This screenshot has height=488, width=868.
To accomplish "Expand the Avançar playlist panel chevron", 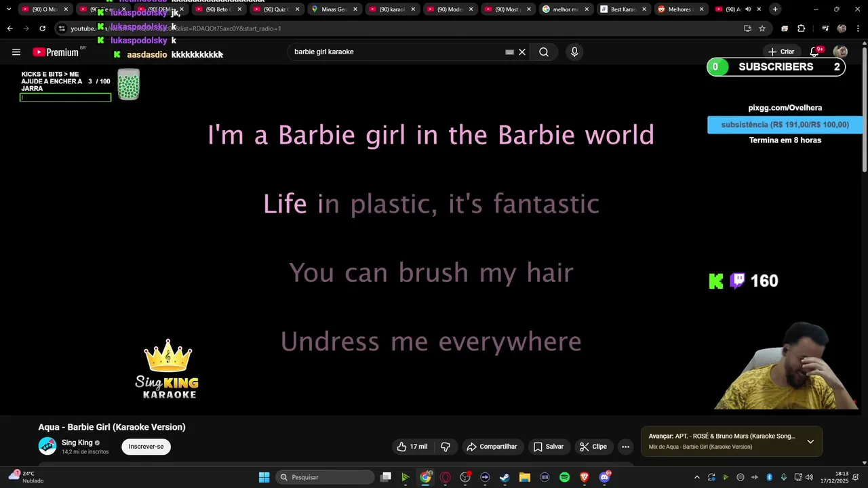I will pyautogui.click(x=810, y=441).
